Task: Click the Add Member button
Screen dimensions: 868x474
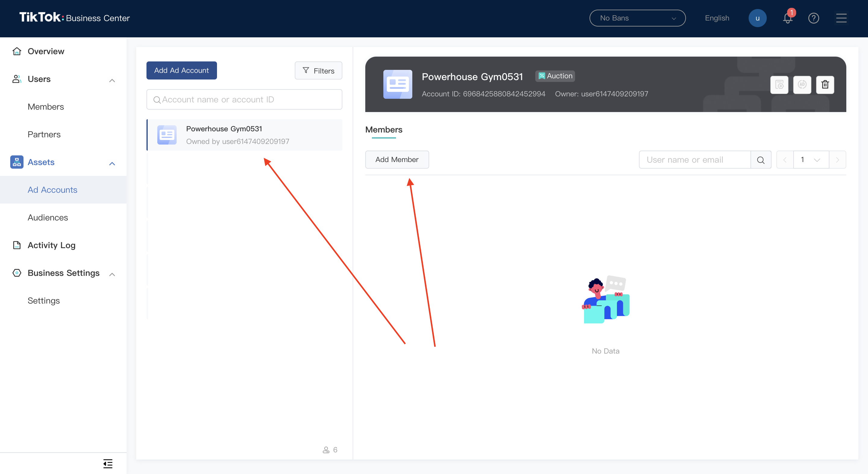Action: click(x=397, y=160)
